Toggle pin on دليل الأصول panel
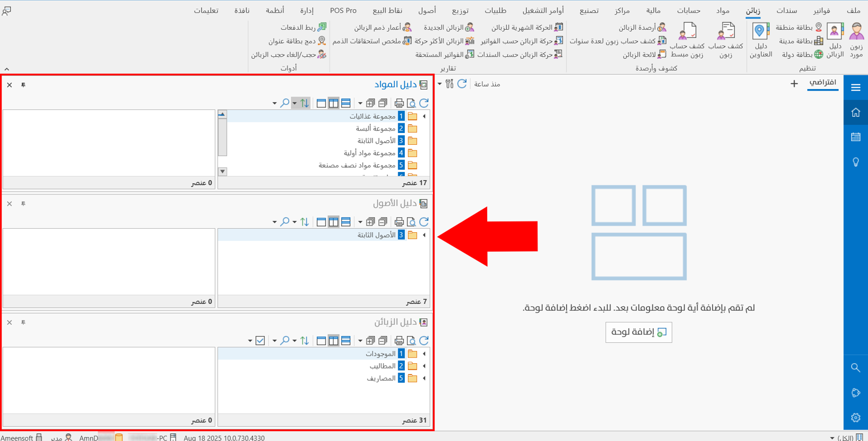868x441 pixels. (23, 204)
